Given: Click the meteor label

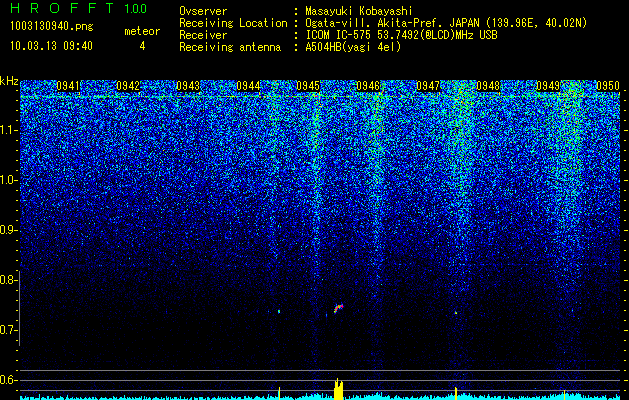Looking at the screenshot, I should pos(142,31).
